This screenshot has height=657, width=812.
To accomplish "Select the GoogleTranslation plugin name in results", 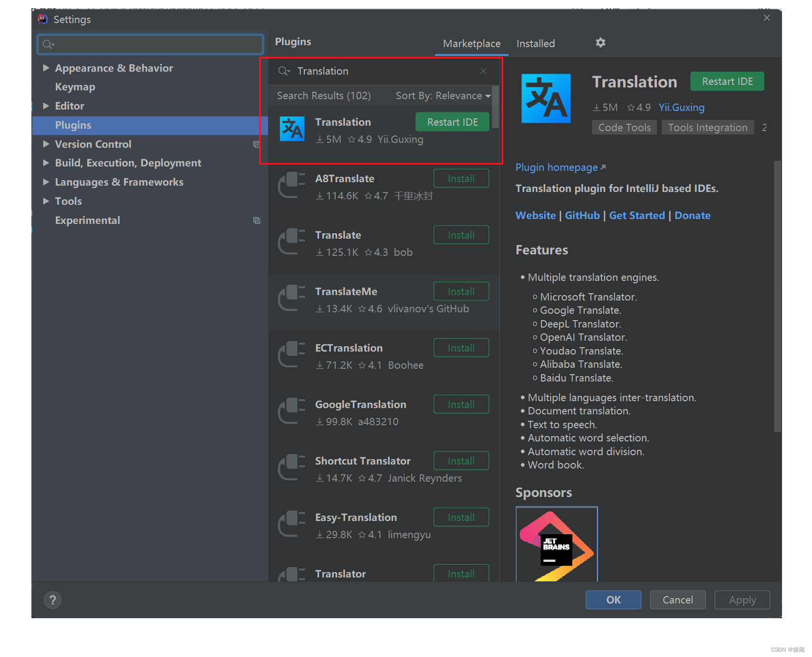I will click(x=360, y=405).
